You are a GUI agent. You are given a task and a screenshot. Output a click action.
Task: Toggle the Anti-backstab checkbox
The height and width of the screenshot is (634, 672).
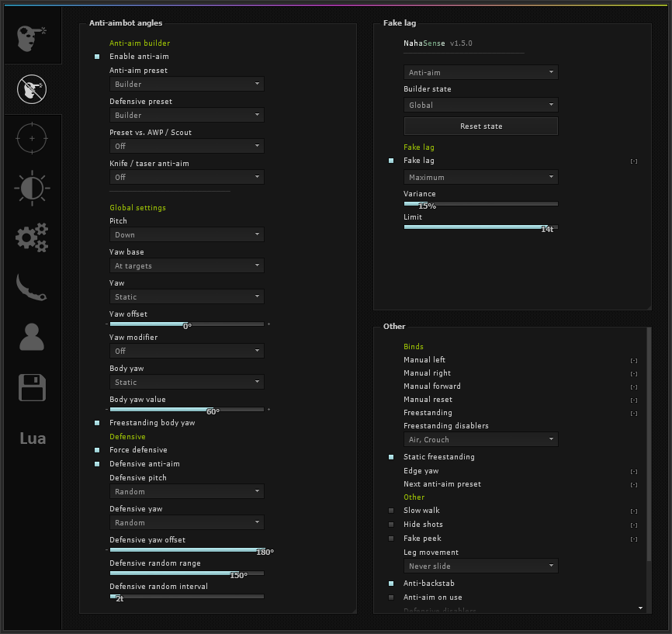(x=391, y=584)
